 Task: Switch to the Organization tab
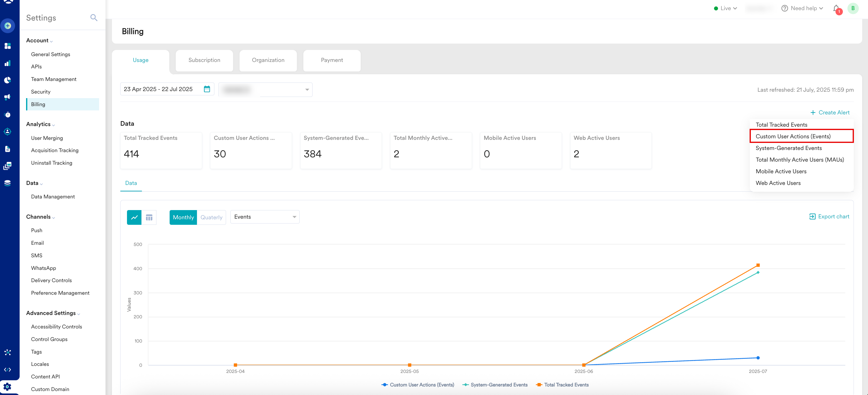point(268,60)
